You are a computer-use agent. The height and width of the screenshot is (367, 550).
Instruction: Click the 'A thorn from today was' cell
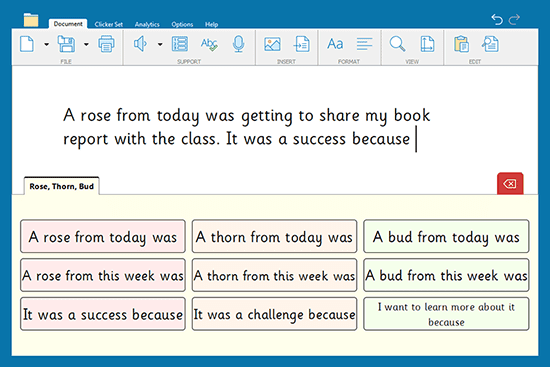pyautogui.click(x=274, y=236)
